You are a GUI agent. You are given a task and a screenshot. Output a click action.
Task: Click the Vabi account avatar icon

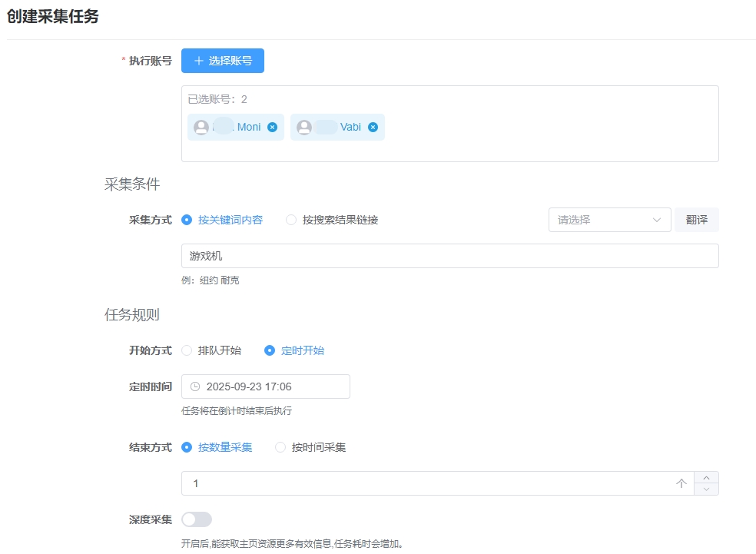click(x=304, y=128)
